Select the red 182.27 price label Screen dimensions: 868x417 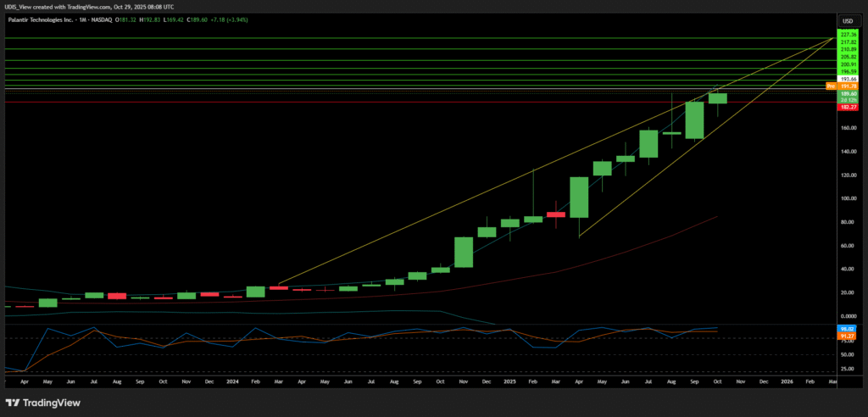(x=849, y=108)
